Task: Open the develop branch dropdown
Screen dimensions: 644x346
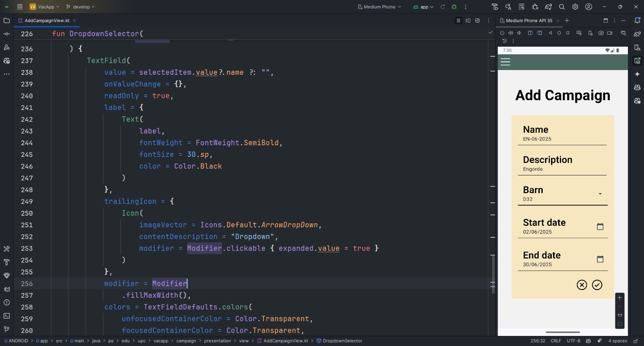Action: [80, 7]
